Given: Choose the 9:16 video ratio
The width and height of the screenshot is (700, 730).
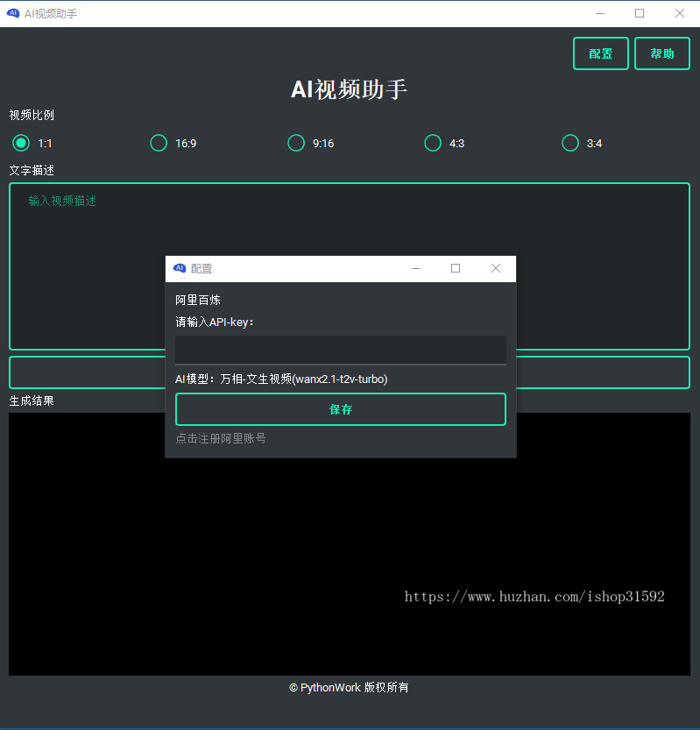Looking at the screenshot, I should pos(296,143).
